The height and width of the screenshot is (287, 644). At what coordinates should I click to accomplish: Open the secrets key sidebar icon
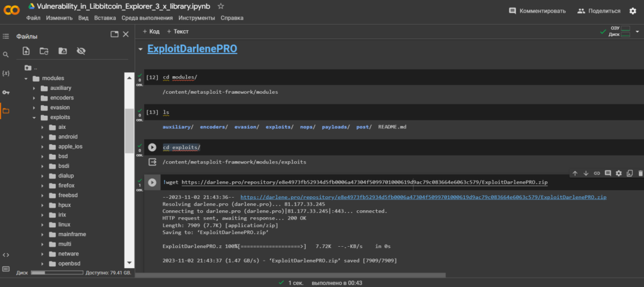point(6,92)
